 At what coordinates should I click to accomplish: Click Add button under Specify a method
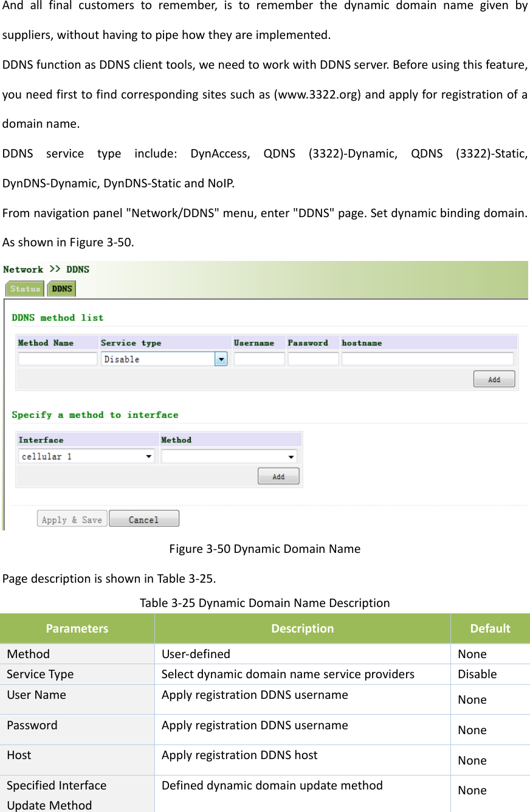pyautogui.click(x=278, y=476)
